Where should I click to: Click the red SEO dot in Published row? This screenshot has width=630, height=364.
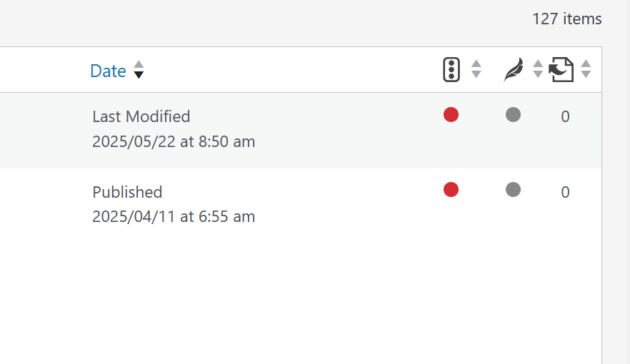[451, 189]
